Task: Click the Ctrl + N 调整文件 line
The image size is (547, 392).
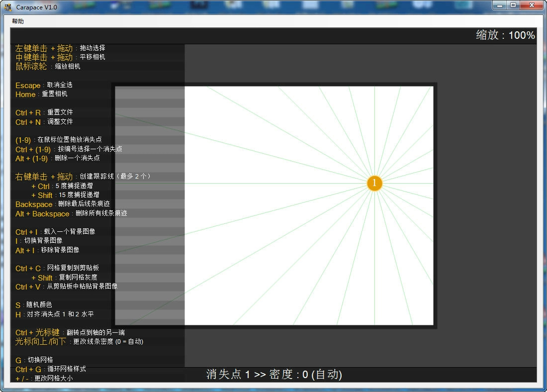Action: pos(44,122)
